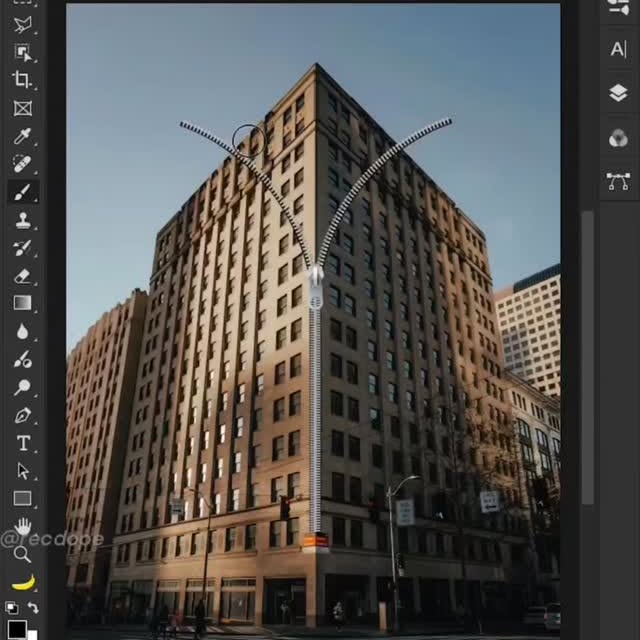Choose the History Brush tool
Viewport: 640px width, 640px height.
click(x=22, y=247)
